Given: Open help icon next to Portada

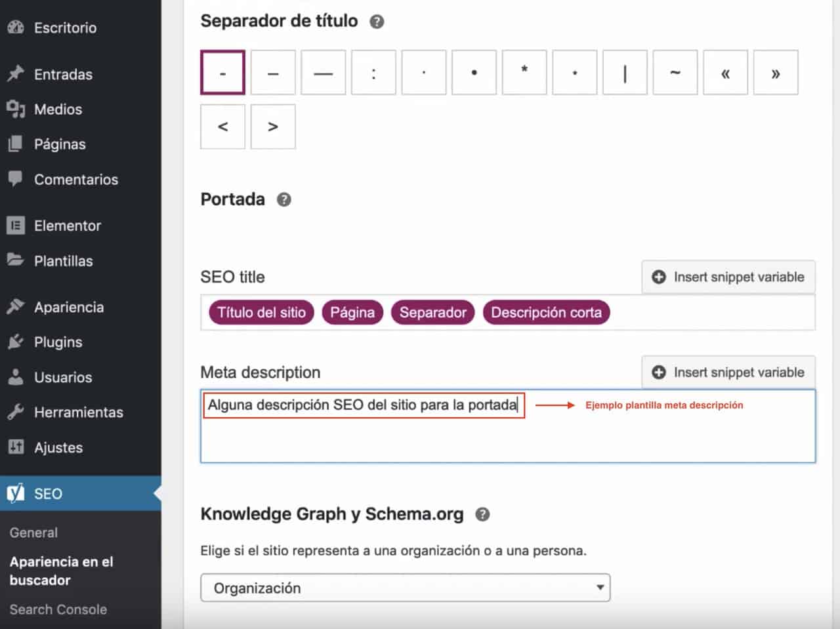Looking at the screenshot, I should click(x=283, y=199).
